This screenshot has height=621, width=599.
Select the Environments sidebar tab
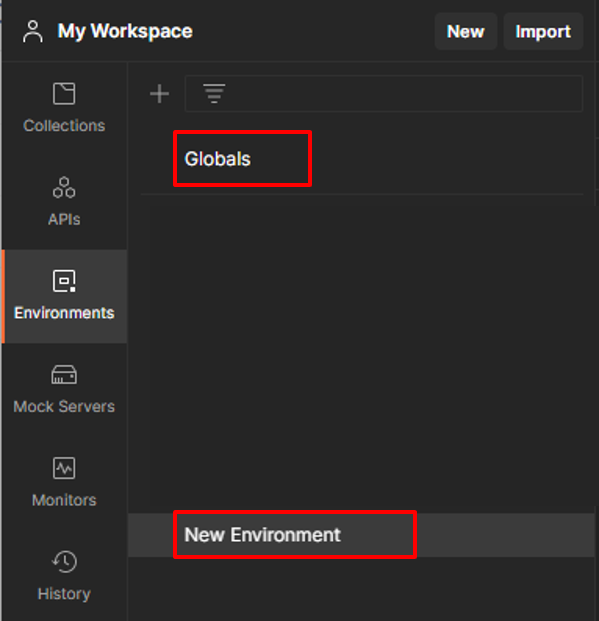coord(64,296)
